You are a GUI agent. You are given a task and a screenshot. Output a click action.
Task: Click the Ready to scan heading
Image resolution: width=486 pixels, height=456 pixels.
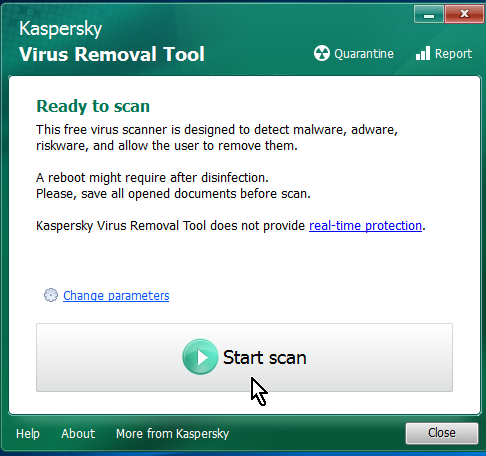point(93,106)
